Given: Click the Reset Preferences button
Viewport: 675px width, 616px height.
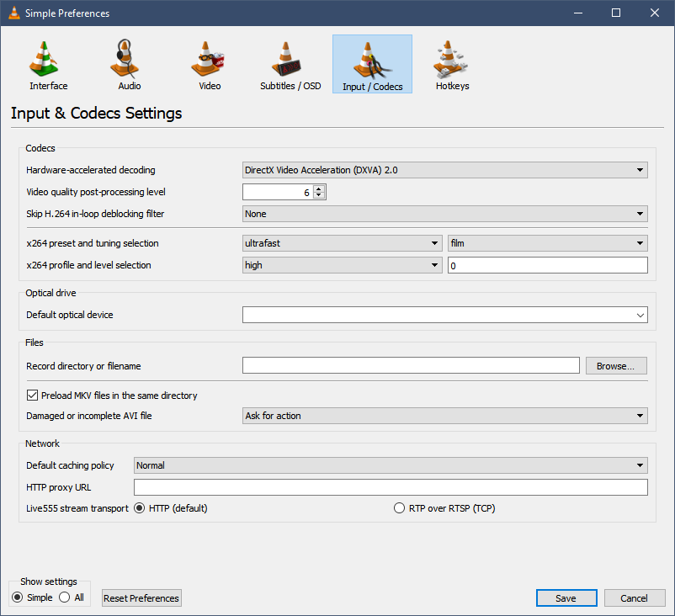Looking at the screenshot, I should [141, 598].
